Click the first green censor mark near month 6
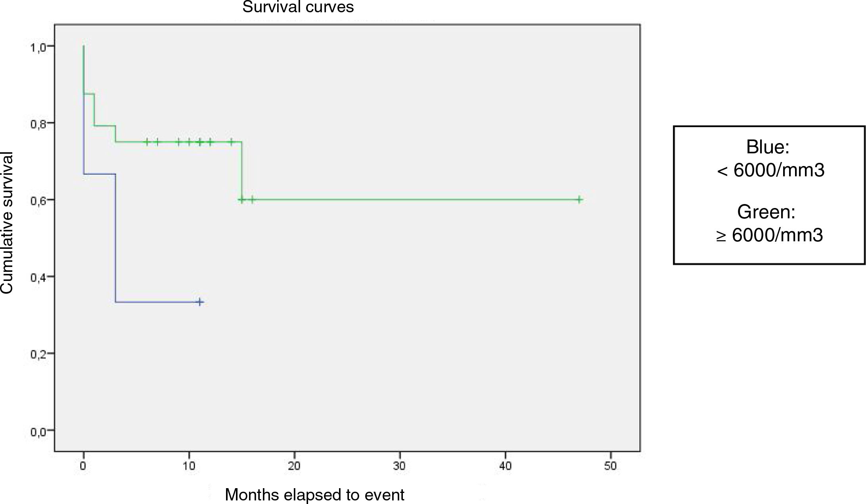Screen dimensions: 866x504 point(147,142)
